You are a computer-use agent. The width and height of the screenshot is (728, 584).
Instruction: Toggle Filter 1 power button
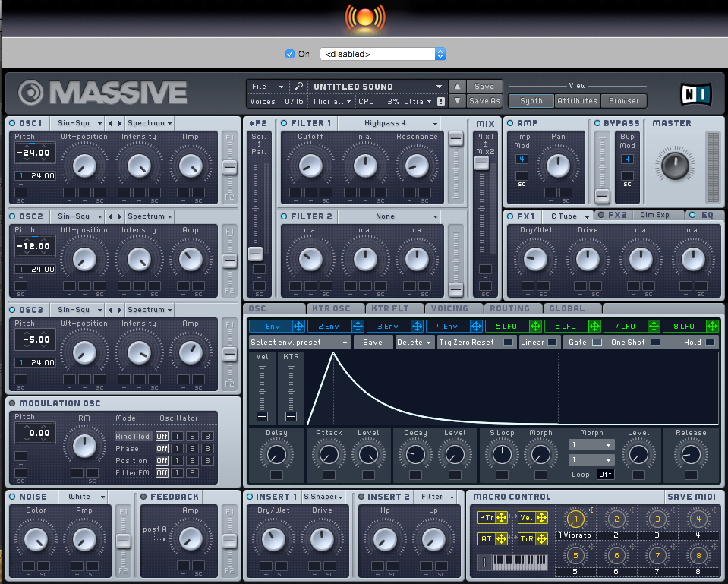[284, 123]
